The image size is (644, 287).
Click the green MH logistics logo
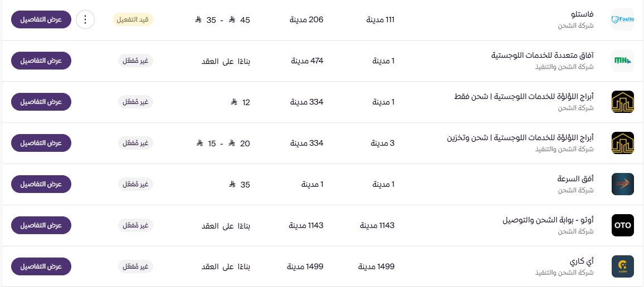point(622,61)
